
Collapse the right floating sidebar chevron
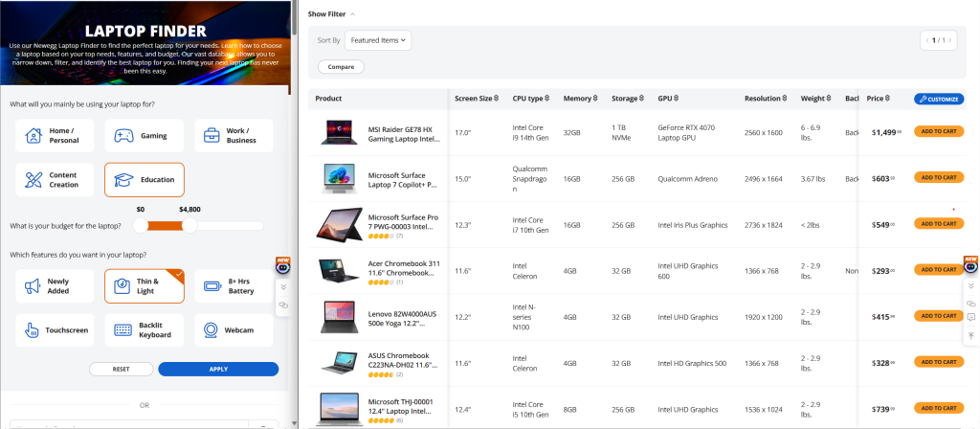coord(971,285)
